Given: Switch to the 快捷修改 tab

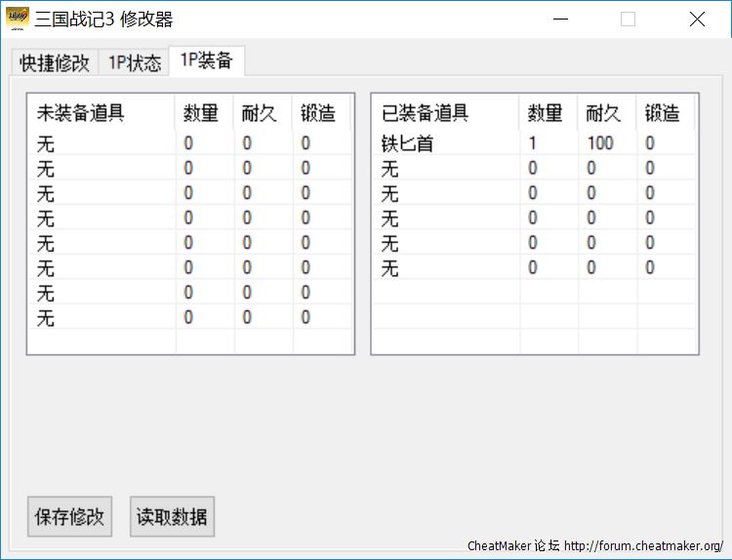Looking at the screenshot, I should click(55, 62).
